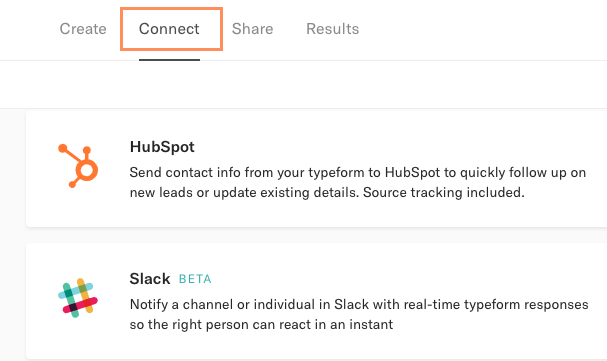Click the orange HubSpot sprocket logo
The height and width of the screenshot is (361, 607).
click(78, 166)
